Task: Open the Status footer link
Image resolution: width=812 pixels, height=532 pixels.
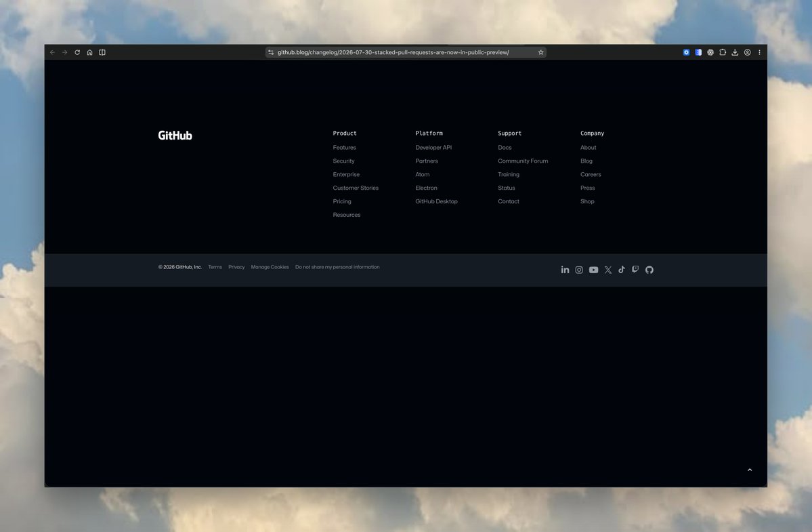Action: point(506,188)
